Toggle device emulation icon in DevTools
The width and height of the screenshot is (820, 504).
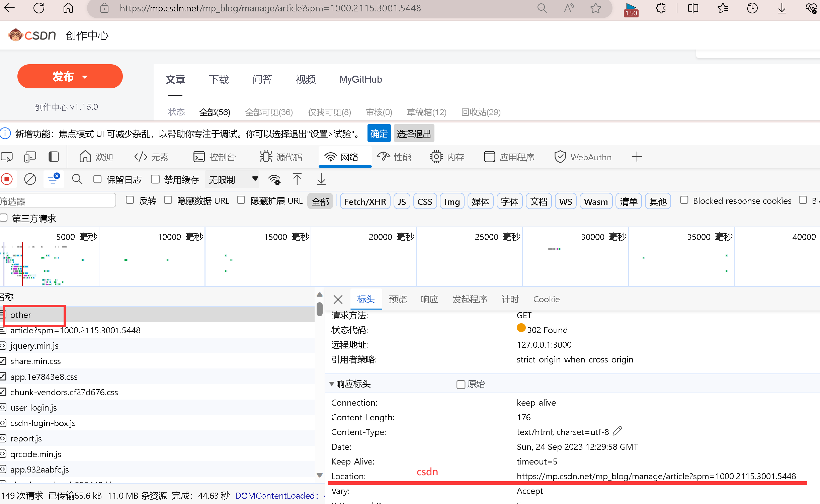[30, 157]
